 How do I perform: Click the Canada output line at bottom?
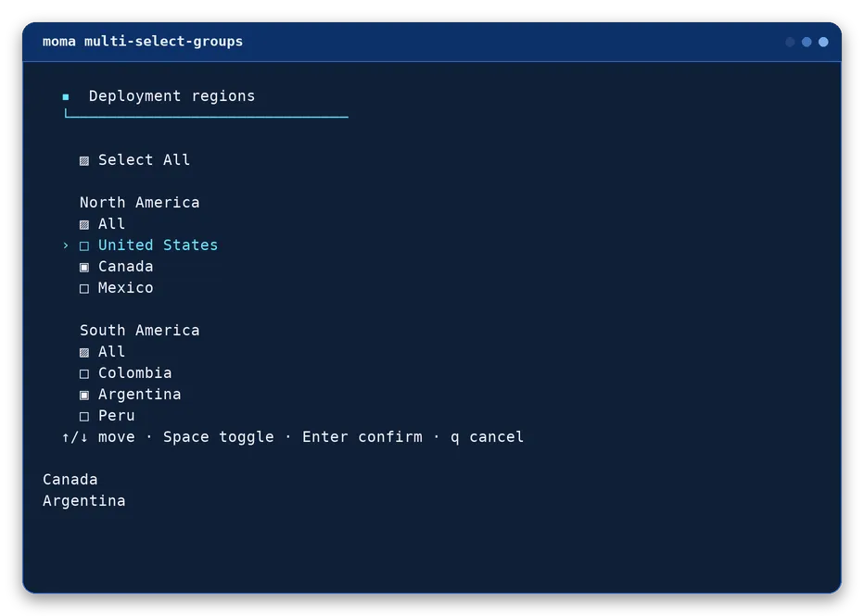pos(70,480)
